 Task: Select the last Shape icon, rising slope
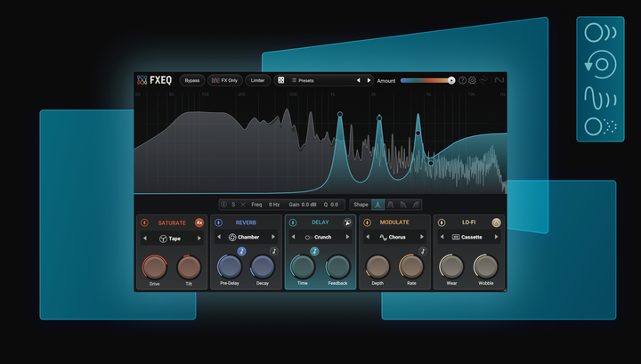[416, 205]
